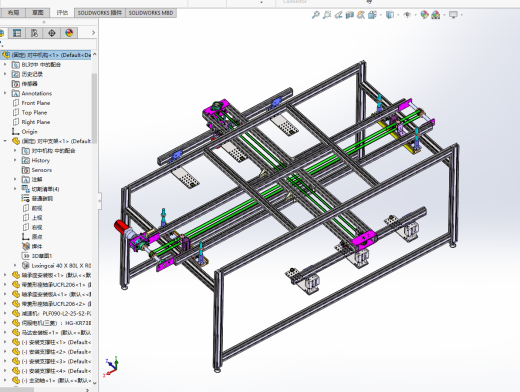Screen dimensions: 520x392
Task: Activate the Zoom to Area tool
Action: (327, 15)
